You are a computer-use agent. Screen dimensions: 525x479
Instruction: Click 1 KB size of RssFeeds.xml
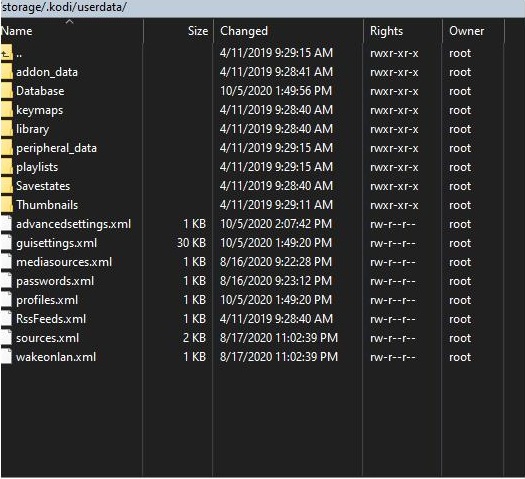point(194,319)
